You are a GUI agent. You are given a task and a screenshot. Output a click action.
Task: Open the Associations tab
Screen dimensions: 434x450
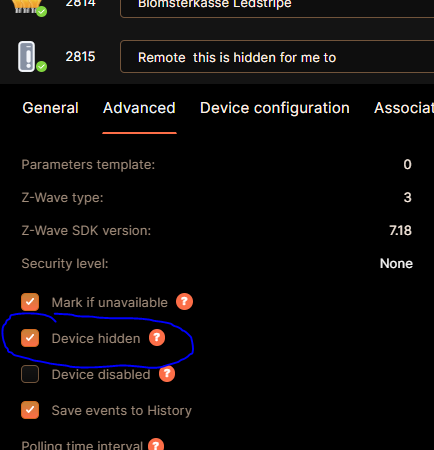[x=404, y=108]
